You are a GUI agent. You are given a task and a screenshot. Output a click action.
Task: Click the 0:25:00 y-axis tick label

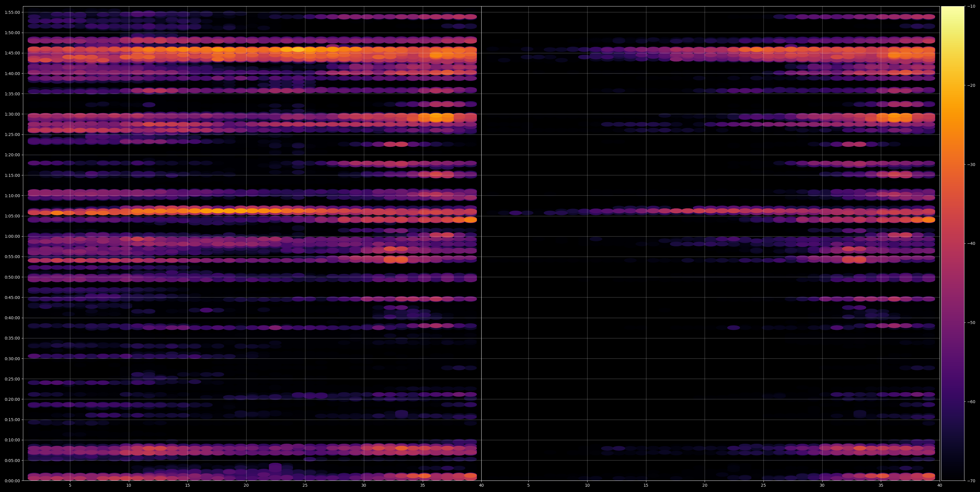12,379
